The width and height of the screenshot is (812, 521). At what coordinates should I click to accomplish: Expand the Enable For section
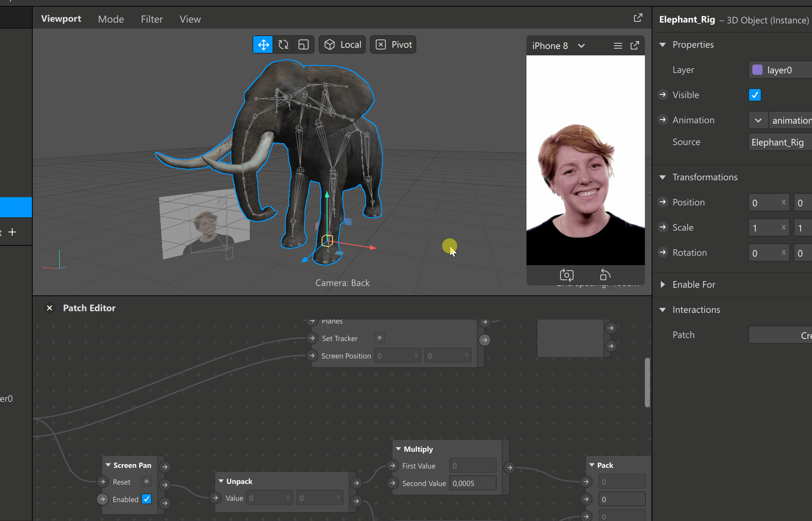pos(663,284)
